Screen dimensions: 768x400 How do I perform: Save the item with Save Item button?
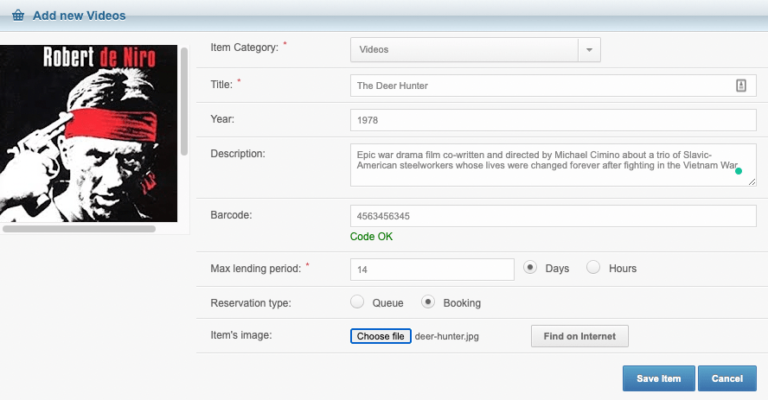(x=658, y=379)
